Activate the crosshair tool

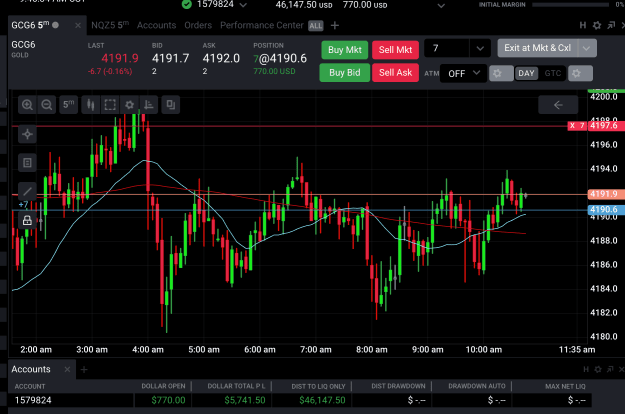coord(28,134)
